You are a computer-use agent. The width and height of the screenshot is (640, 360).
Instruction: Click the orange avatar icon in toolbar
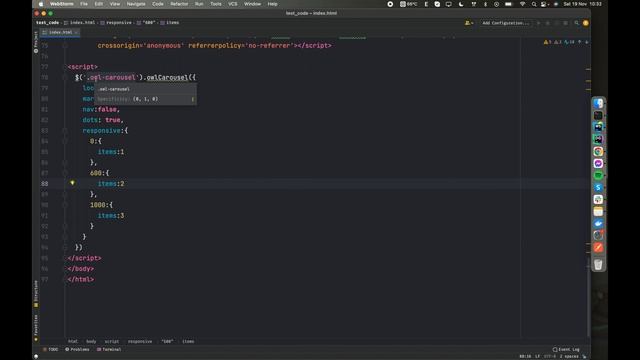coord(586,23)
